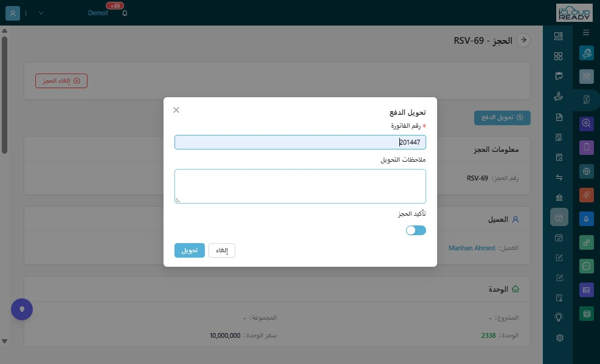Open the hamburger menu in the sidebar
600x364 pixels.
point(586,32)
